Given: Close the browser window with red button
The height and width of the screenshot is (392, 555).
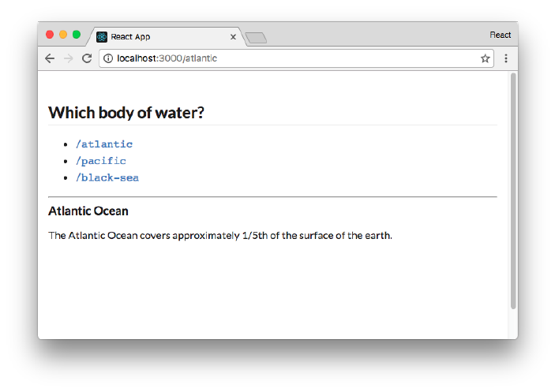Looking at the screenshot, I should tap(50, 35).
